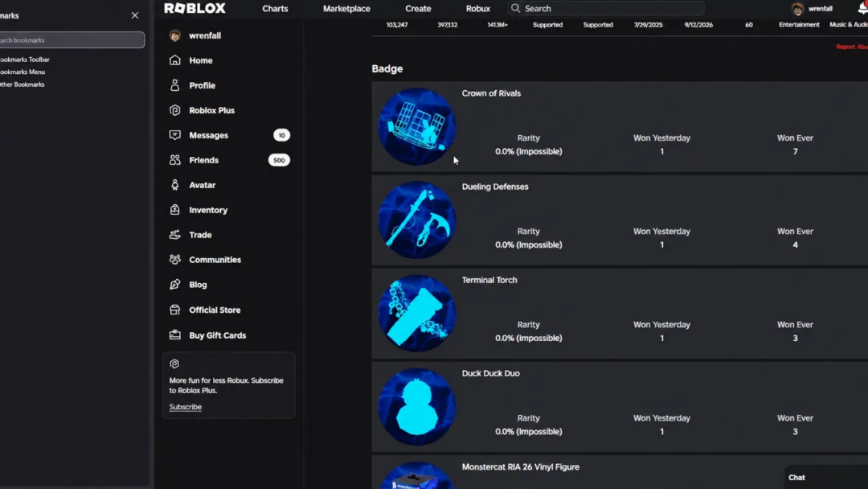Click the 141.1M+ visits value
This screenshot has height=489, width=868.
click(497, 25)
